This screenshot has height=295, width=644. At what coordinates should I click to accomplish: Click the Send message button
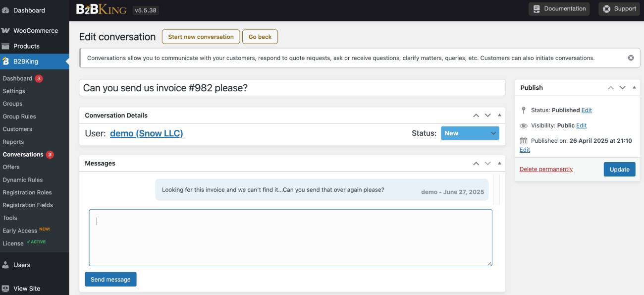[110, 279]
